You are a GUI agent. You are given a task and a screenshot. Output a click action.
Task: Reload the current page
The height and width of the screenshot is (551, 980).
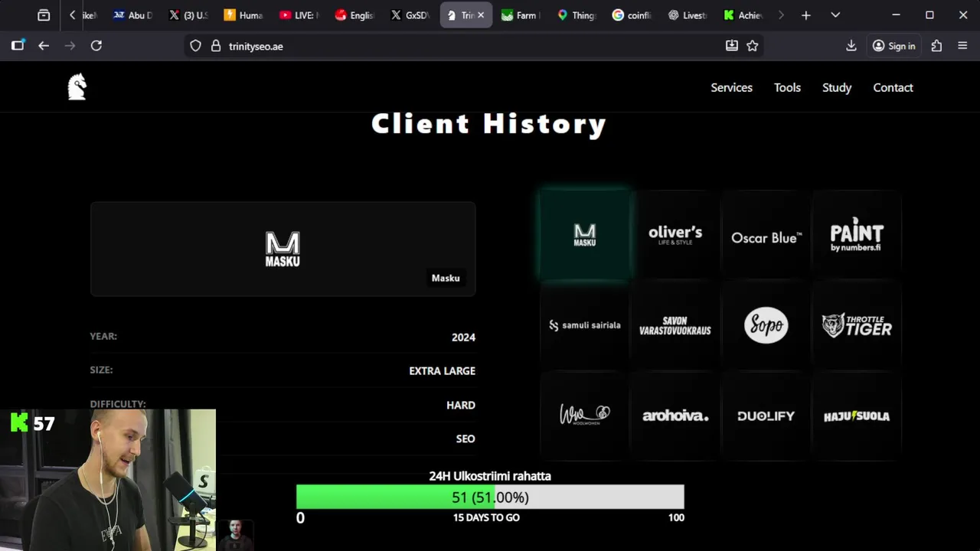coord(96,46)
